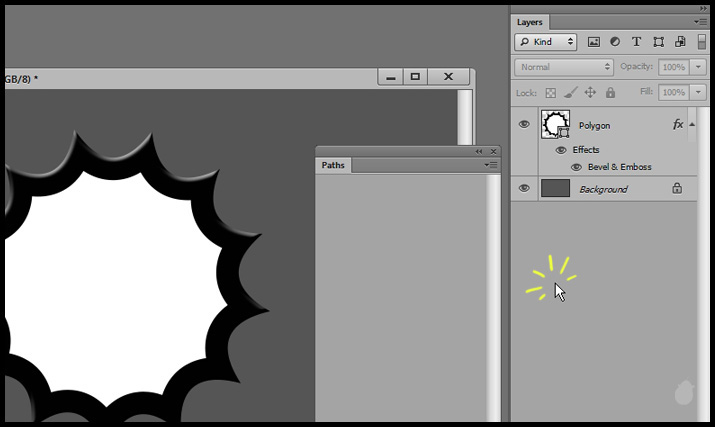This screenshot has width=715, height=427.
Task: Click the lock image pixels brush icon
Action: (570, 92)
